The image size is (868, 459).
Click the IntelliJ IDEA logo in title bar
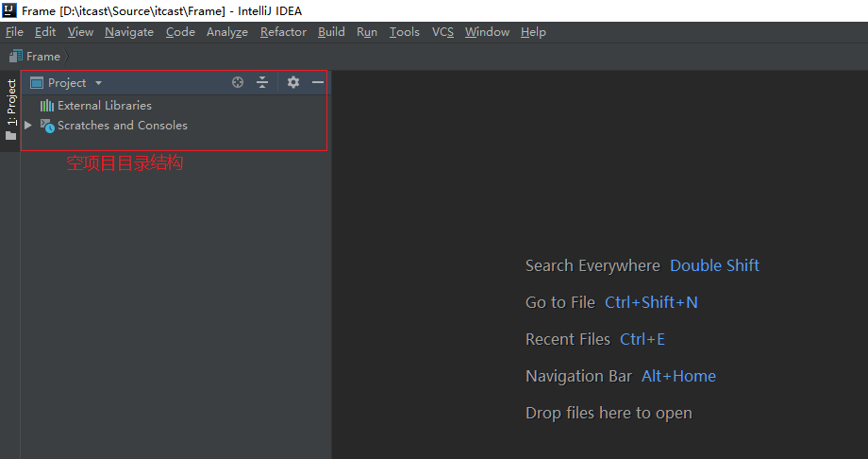9,10
